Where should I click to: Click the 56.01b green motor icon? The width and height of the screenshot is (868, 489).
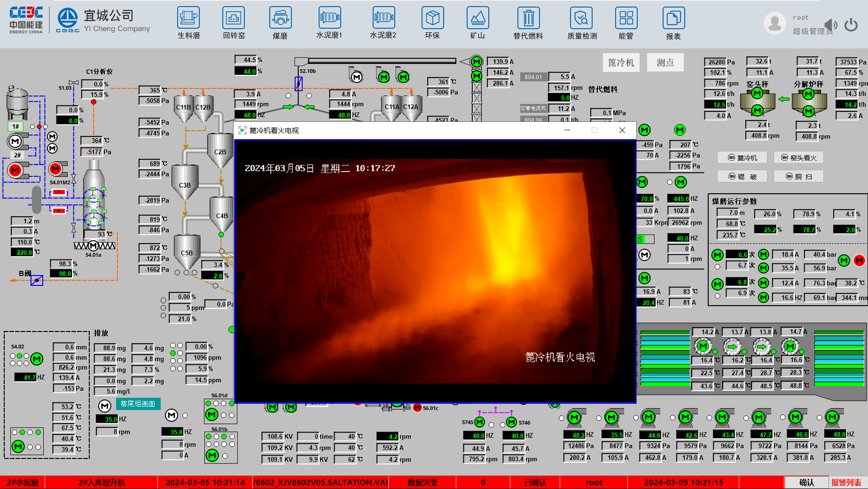click(x=212, y=455)
